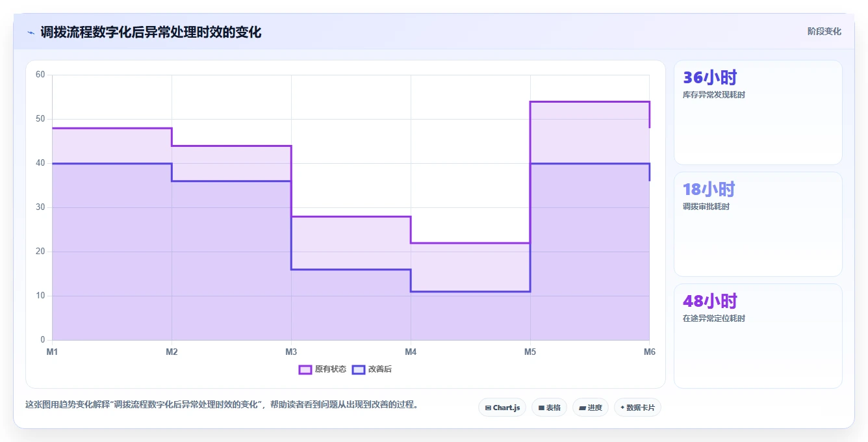This screenshot has width=868, height=442.
Task: Toggle the 原有状态 legend item
Action: coord(322,369)
